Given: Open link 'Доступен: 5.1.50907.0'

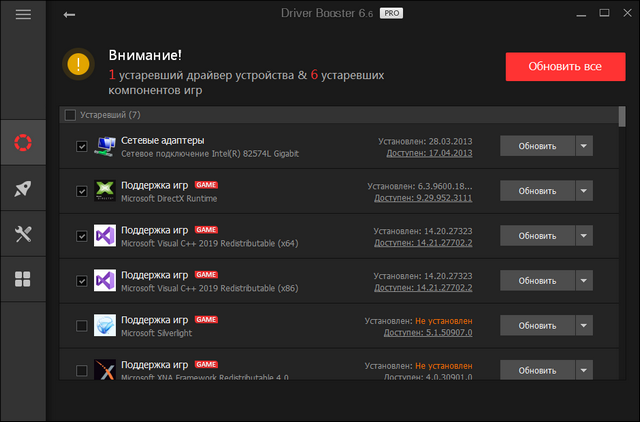Looking at the screenshot, I should pyautogui.click(x=428, y=333).
